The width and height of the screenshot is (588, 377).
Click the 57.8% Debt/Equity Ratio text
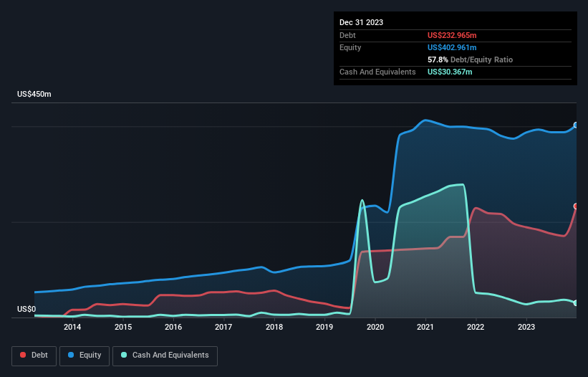tap(470, 59)
